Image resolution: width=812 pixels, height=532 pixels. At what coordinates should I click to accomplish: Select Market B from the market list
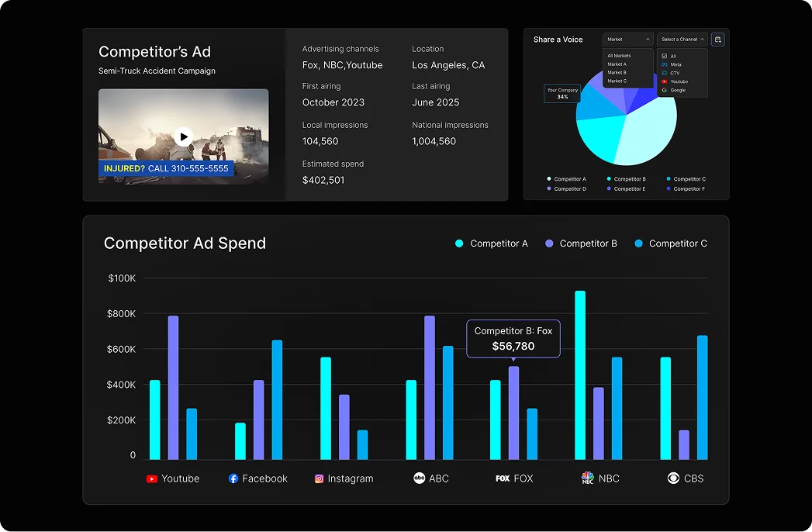(x=617, y=73)
